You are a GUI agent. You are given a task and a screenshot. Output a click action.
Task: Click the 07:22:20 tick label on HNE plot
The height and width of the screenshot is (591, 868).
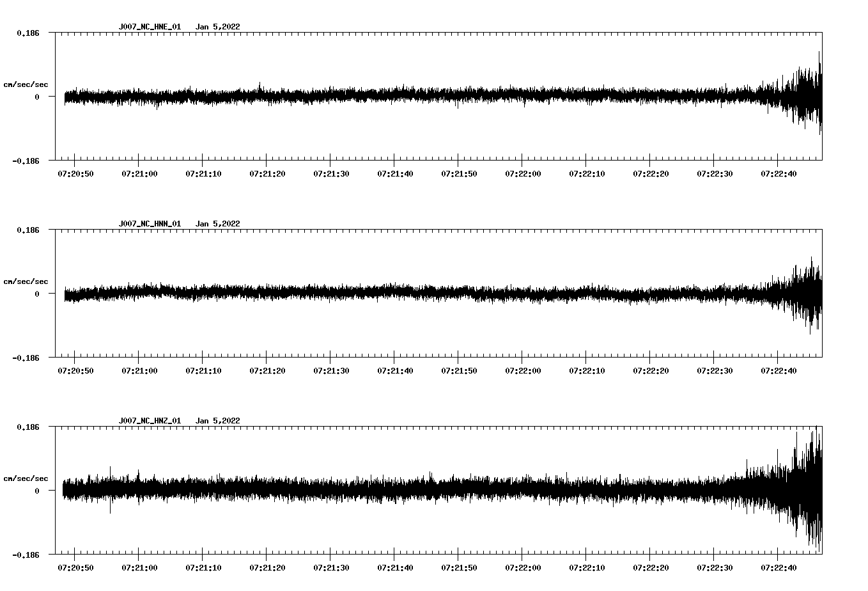(651, 173)
